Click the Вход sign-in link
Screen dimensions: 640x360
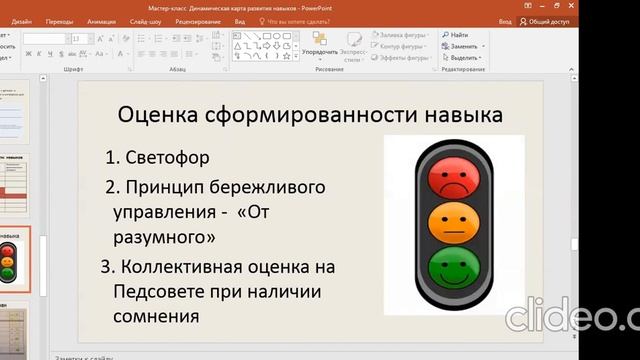click(505, 22)
